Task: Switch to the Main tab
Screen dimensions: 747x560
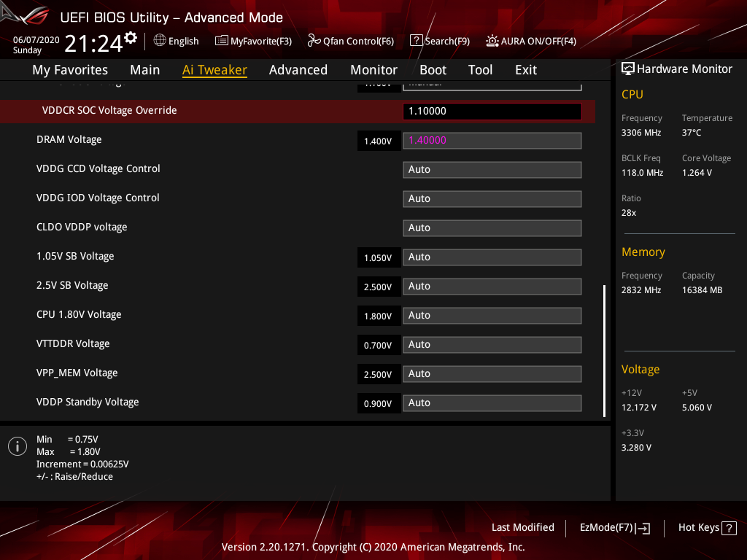Action: 145,70
